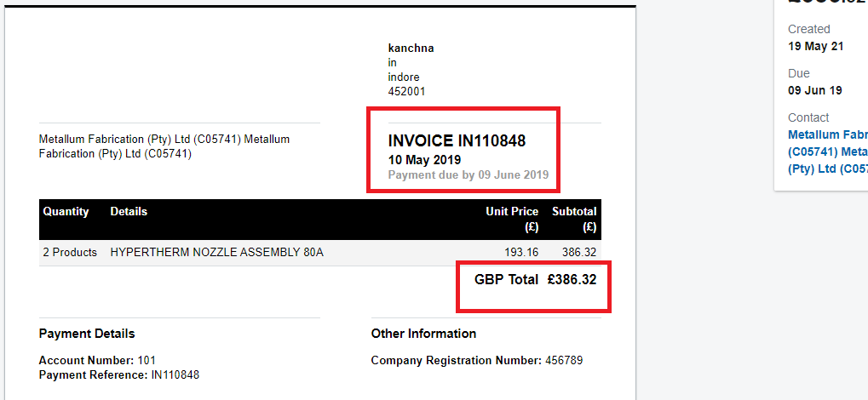Select the 2 Products quantity cell
868x400 pixels.
pyautogui.click(x=70, y=253)
